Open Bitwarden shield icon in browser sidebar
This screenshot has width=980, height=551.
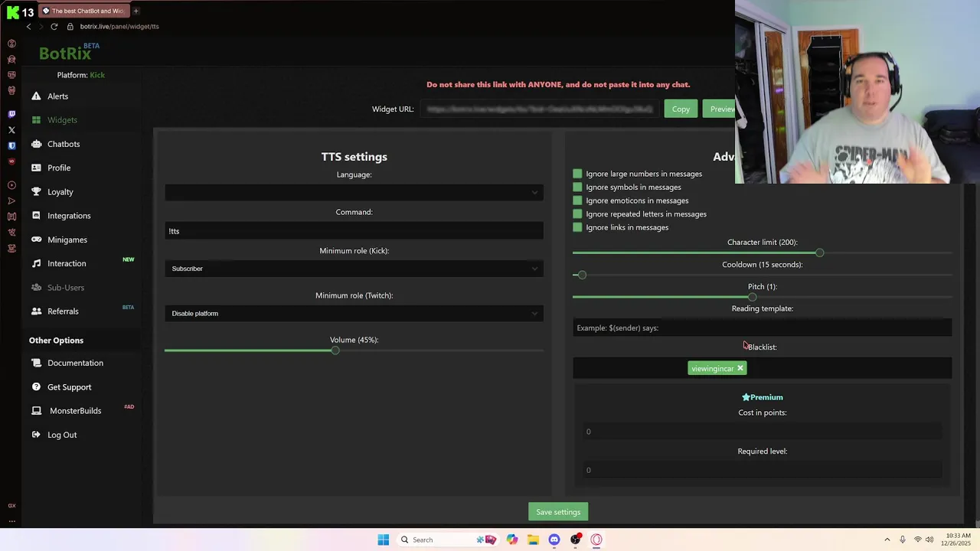pyautogui.click(x=11, y=145)
